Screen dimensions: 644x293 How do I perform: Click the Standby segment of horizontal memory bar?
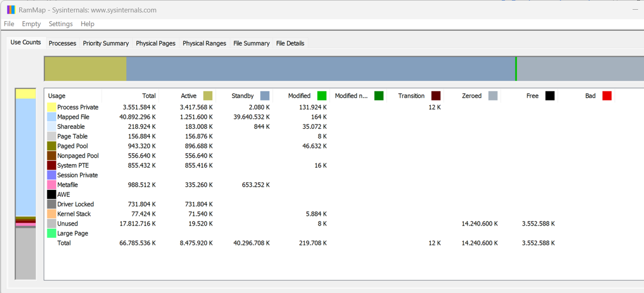(x=320, y=69)
